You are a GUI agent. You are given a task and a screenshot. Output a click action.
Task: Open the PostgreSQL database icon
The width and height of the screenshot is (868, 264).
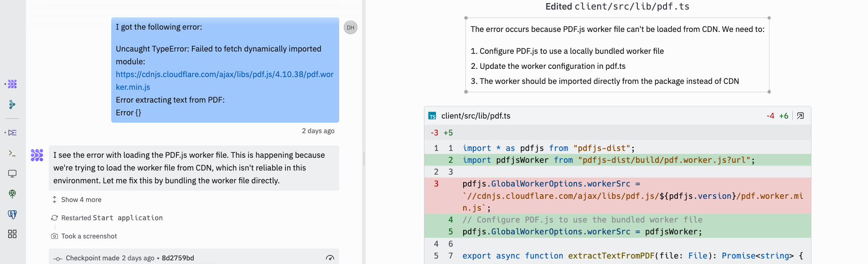pos(12,214)
